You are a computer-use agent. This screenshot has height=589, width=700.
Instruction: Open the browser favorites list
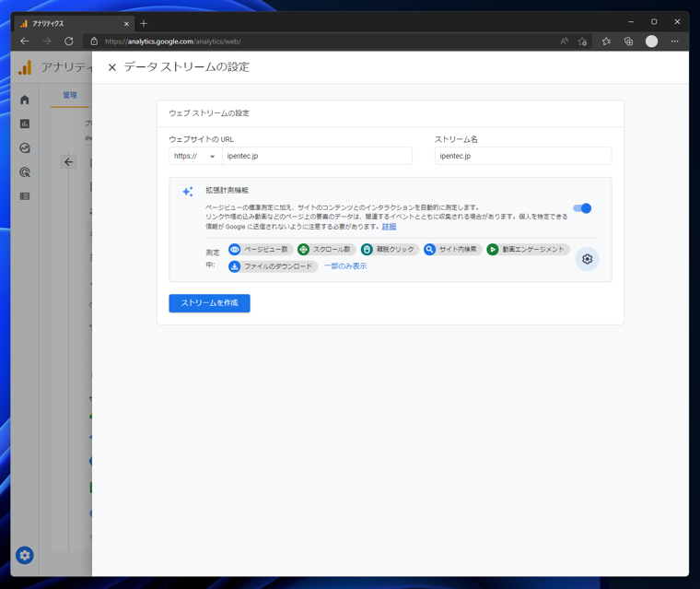click(606, 41)
